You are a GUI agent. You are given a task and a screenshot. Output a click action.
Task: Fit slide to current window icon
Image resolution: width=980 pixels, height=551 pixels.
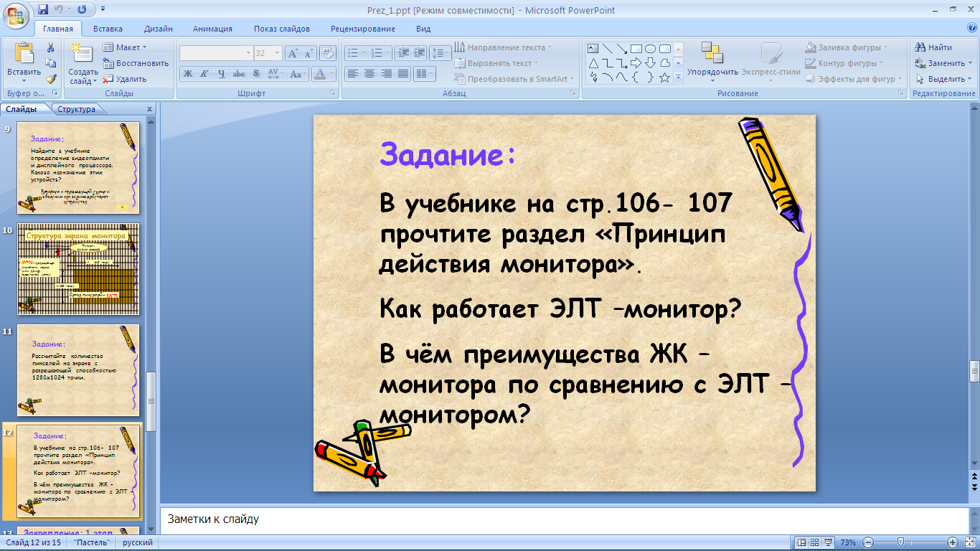[x=969, y=542]
